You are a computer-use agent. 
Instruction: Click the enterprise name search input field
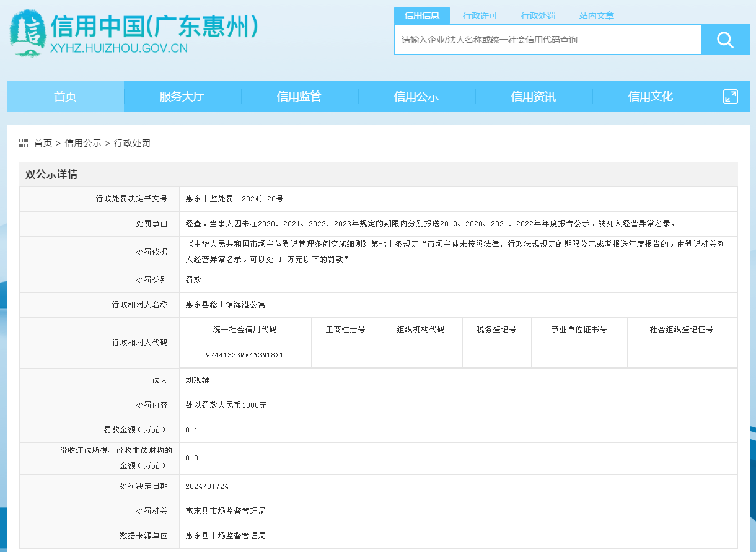(x=548, y=40)
